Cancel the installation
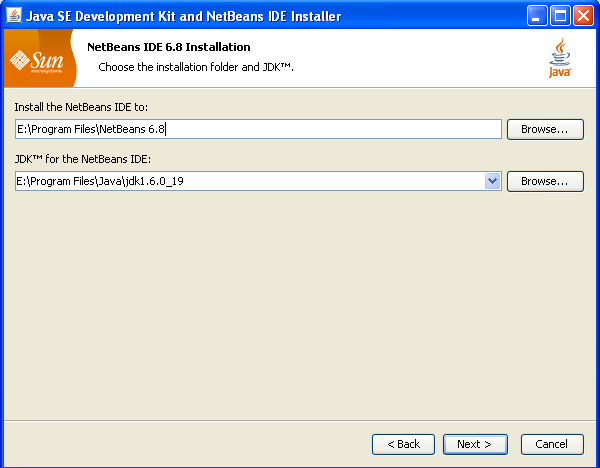The height and width of the screenshot is (468, 600). point(551,443)
